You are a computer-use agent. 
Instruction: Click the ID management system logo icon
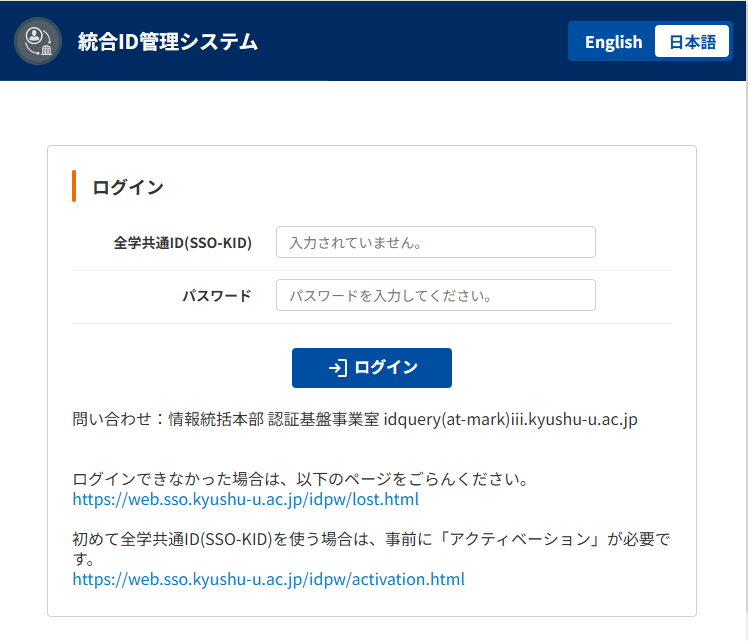click(38, 41)
